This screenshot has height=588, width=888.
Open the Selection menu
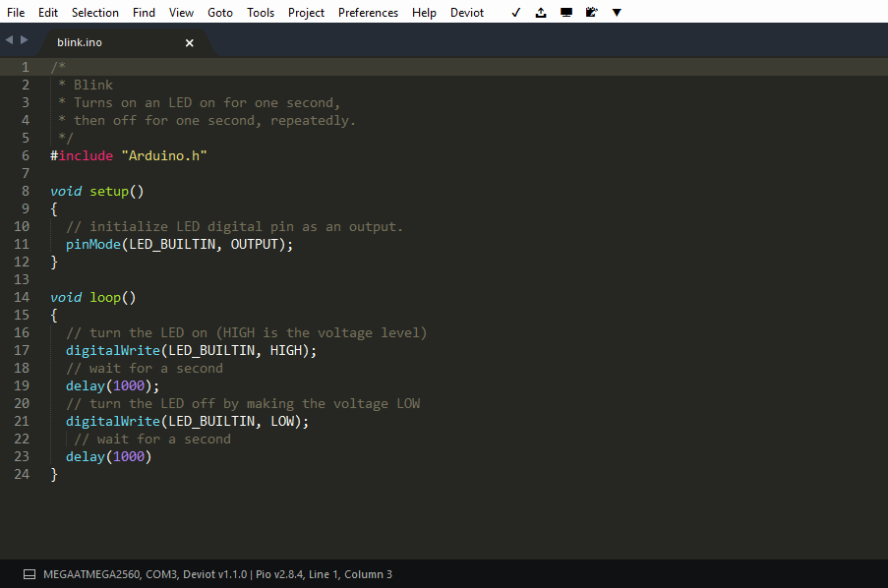point(95,13)
